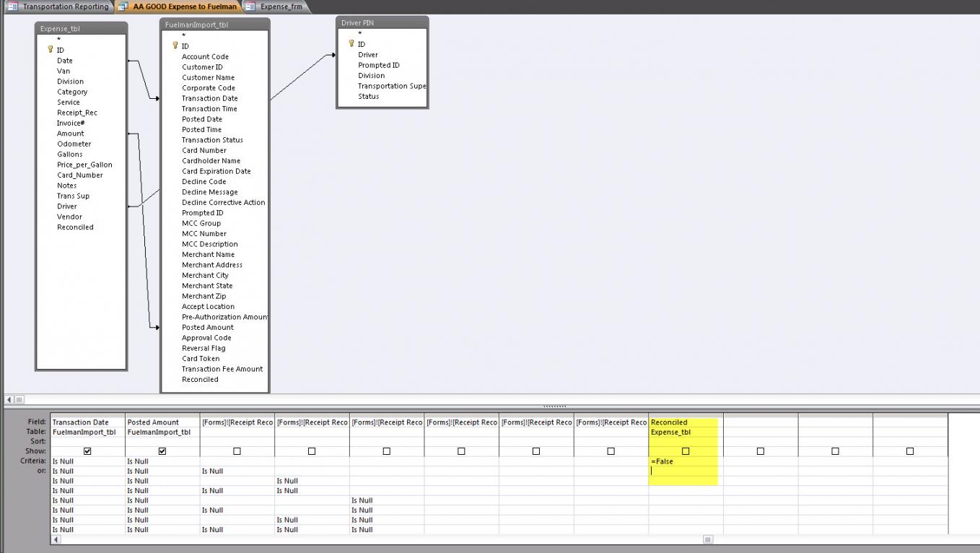980x553 pixels.
Task: Click left arrow of query grid horizontal scrollbar
Action: point(56,539)
